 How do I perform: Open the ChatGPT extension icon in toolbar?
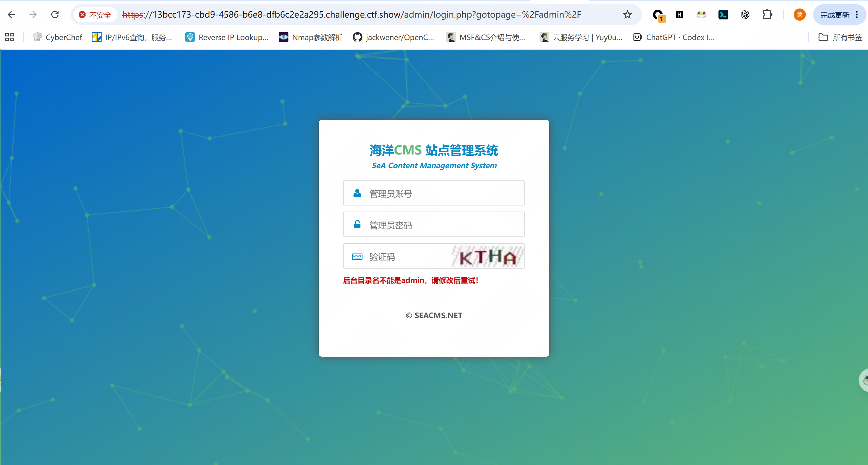click(x=745, y=15)
